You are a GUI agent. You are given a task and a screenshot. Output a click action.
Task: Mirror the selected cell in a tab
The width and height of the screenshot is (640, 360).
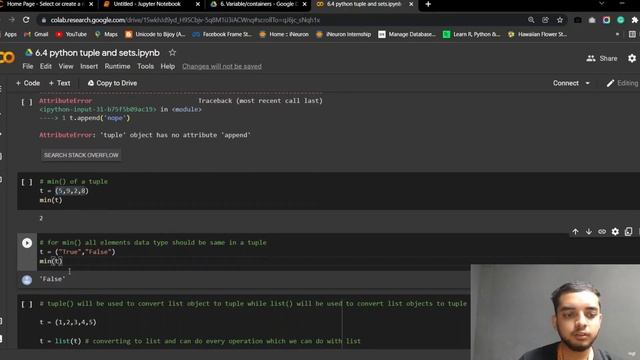click(628, 231)
